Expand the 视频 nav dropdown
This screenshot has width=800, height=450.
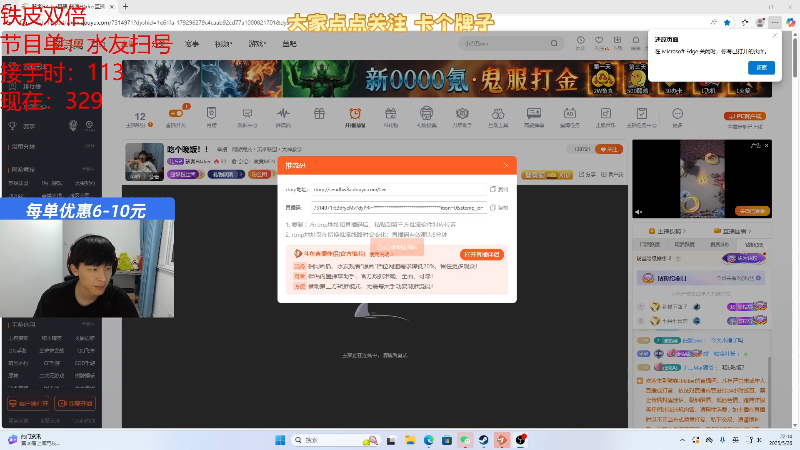coord(223,44)
